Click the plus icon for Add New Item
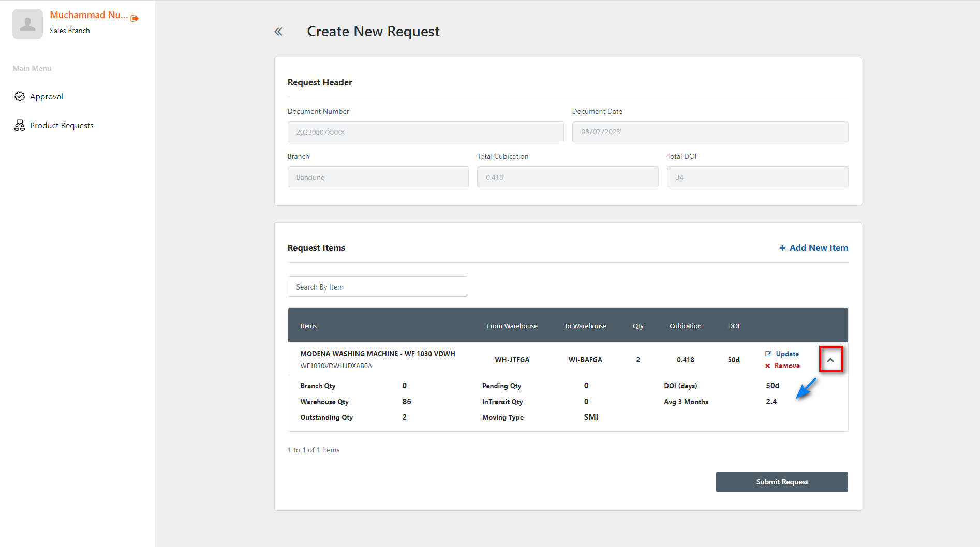 (782, 248)
